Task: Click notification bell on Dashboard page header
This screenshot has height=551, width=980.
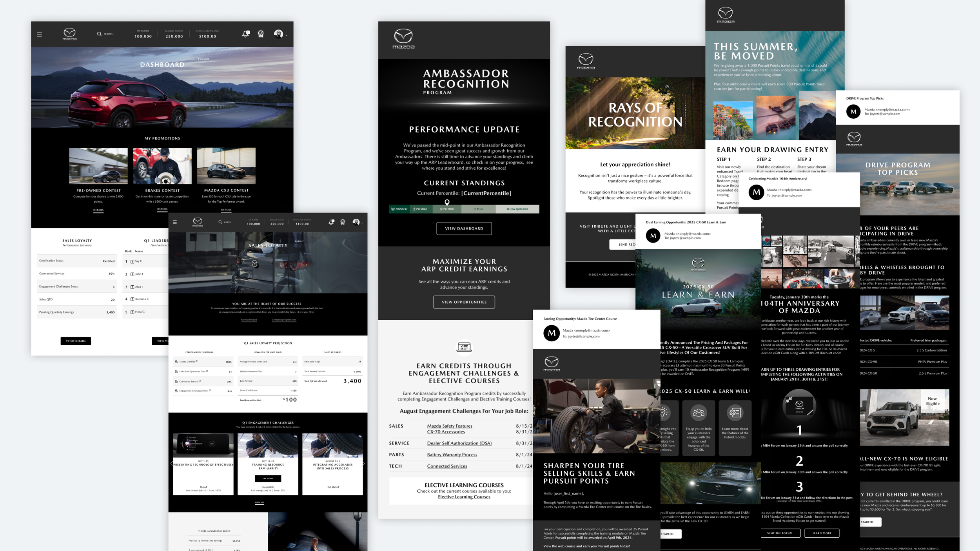Action: [x=245, y=34]
